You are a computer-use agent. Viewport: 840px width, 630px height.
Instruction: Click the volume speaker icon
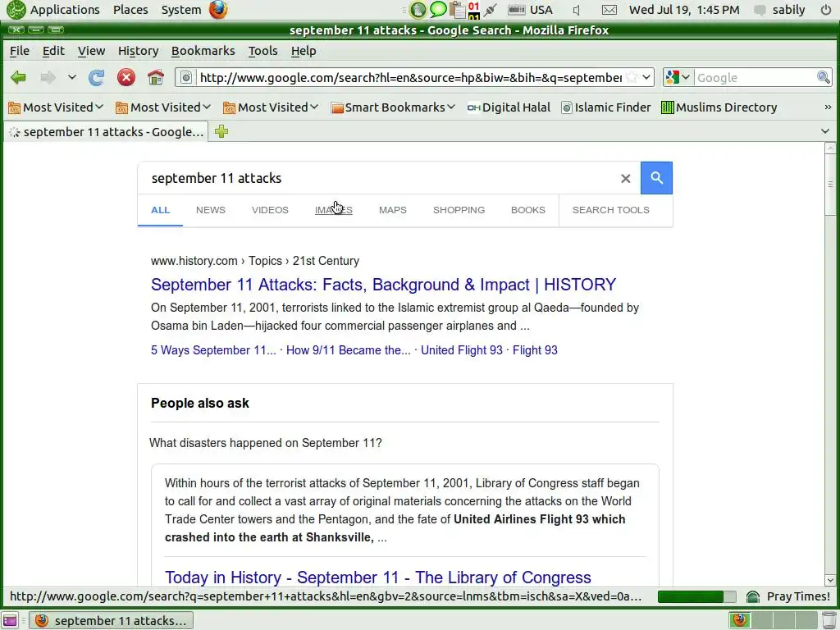tap(577, 10)
